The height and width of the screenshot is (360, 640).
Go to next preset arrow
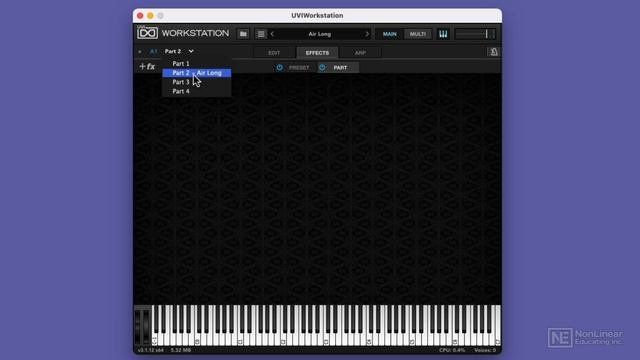coord(367,34)
